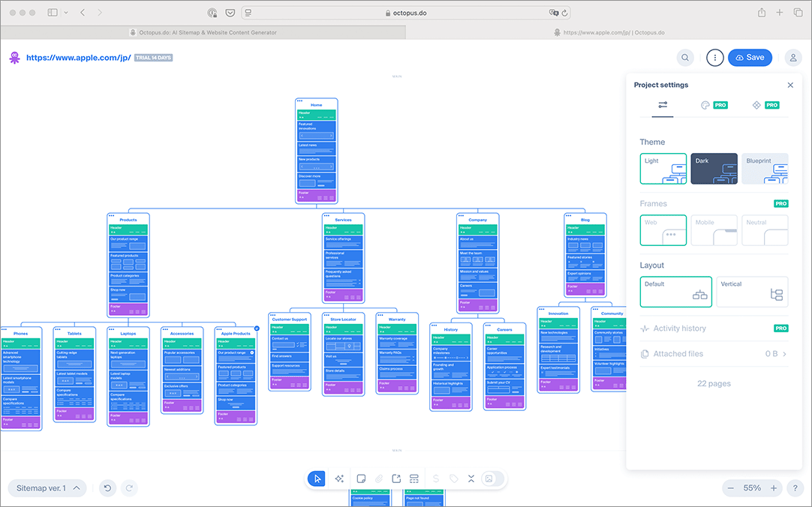Switch to AI Sitemap & Website Content Generator tab

tap(203, 32)
